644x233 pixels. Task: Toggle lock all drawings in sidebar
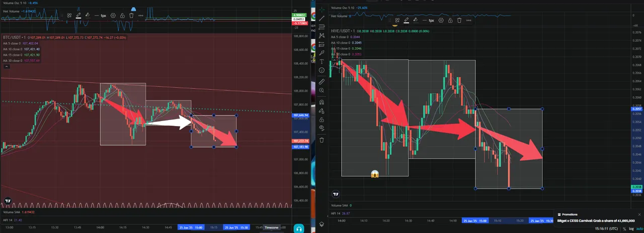click(321, 119)
